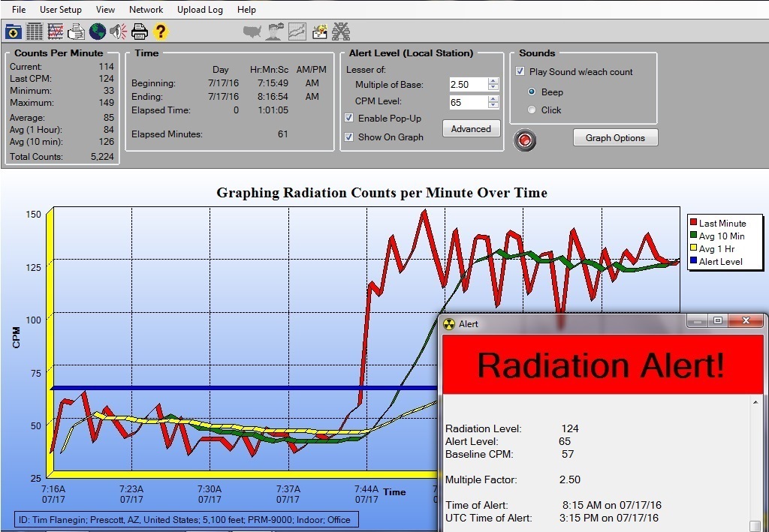Viewport: 769px width, 532px height.
Task: Click the line chart graph toolbar icon
Action: [x=56, y=32]
